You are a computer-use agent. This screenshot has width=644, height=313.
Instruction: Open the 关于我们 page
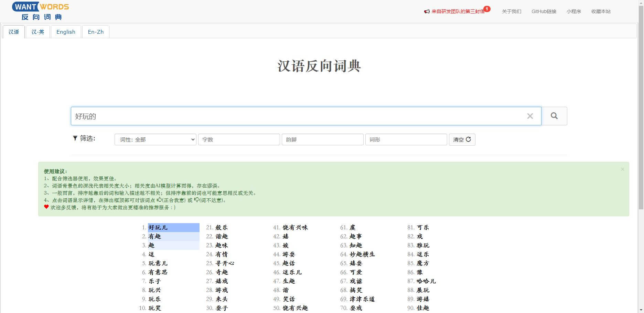pyautogui.click(x=511, y=11)
